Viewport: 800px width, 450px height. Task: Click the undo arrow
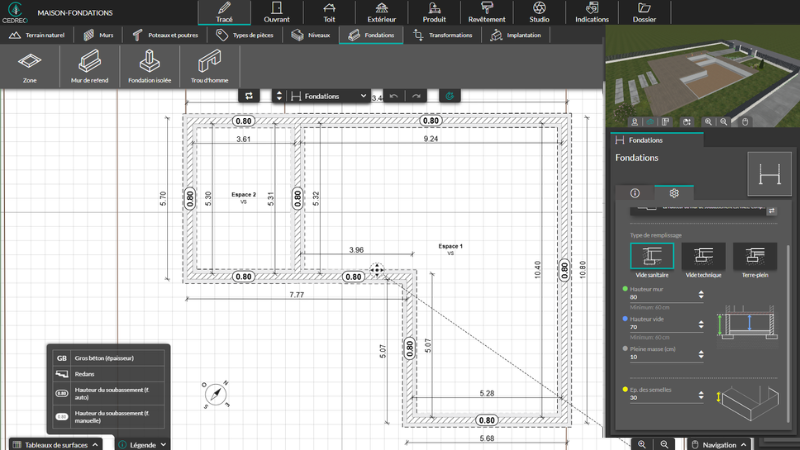[393, 96]
